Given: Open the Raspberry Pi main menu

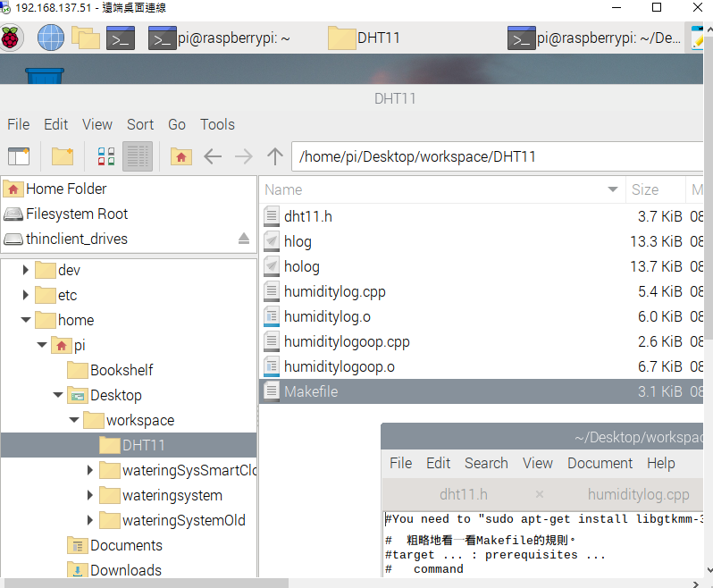Looking at the screenshot, I should click(x=12, y=38).
